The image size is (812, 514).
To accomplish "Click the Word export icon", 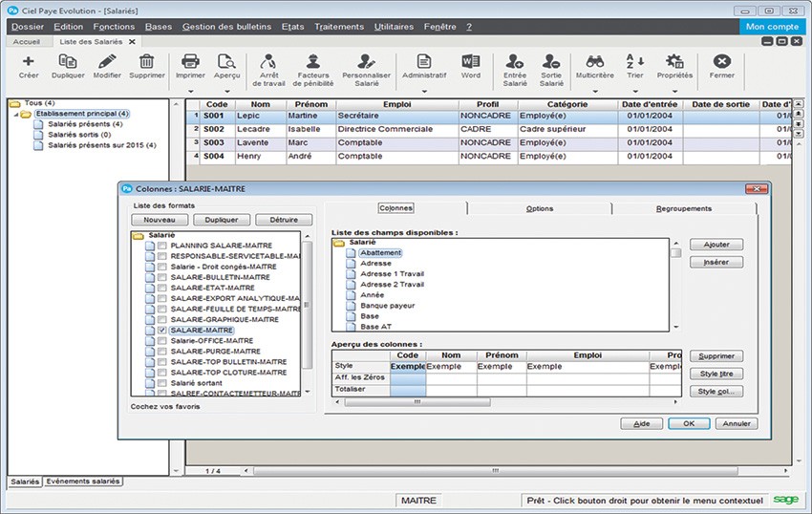I will pyautogui.click(x=470, y=62).
